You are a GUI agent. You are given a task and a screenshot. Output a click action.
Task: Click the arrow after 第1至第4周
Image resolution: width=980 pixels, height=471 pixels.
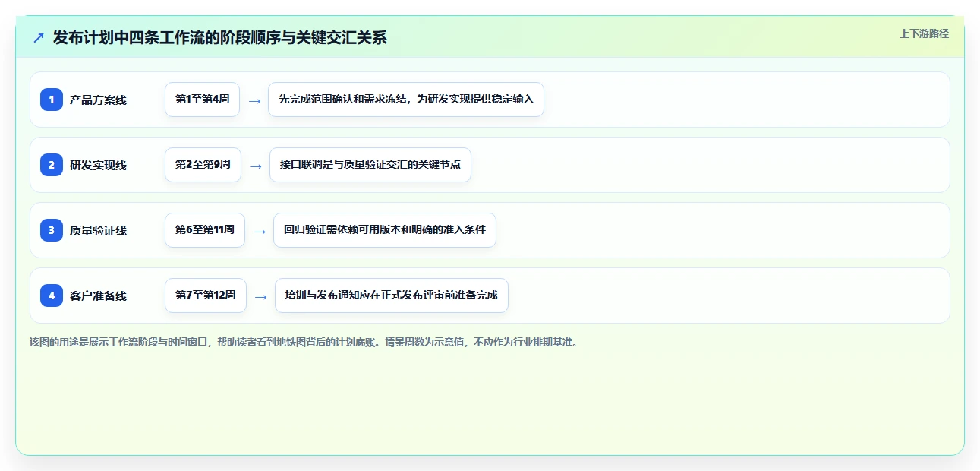(254, 100)
